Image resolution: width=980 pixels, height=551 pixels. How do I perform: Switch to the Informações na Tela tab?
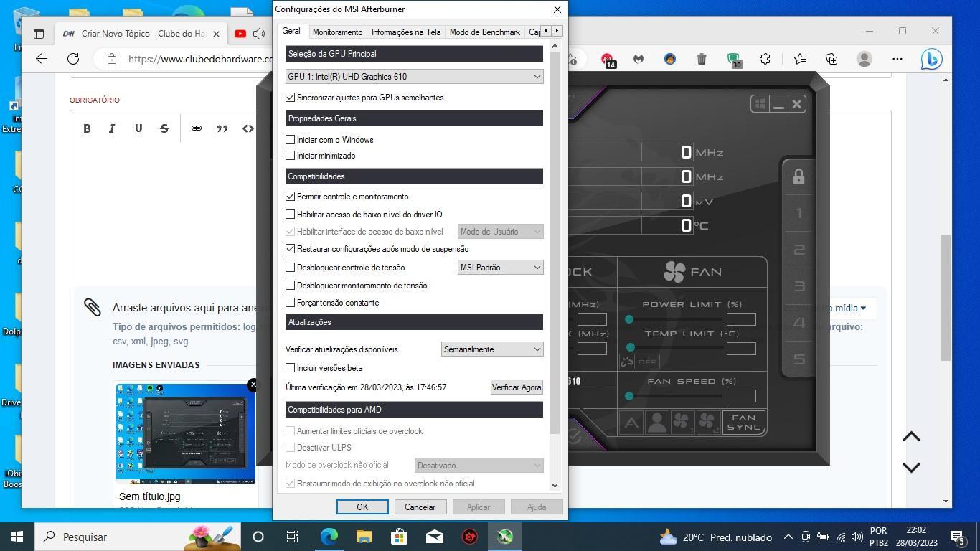click(405, 32)
